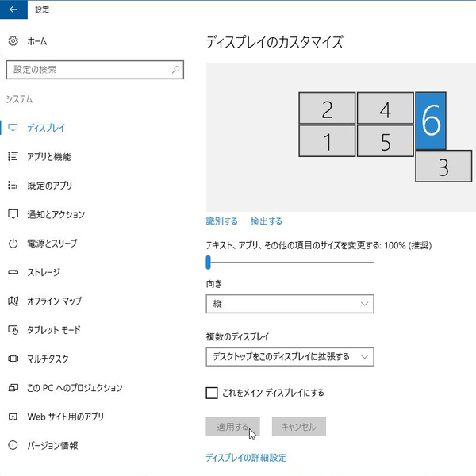
Task: Click the Home gear icon
Action: tap(13, 40)
